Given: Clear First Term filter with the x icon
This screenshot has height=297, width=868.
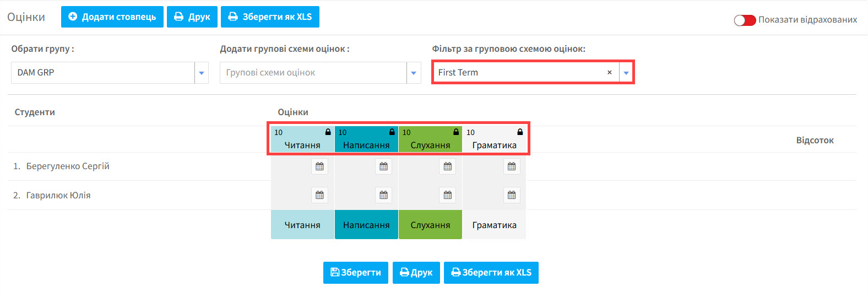Looking at the screenshot, I should tap(610, 72).
